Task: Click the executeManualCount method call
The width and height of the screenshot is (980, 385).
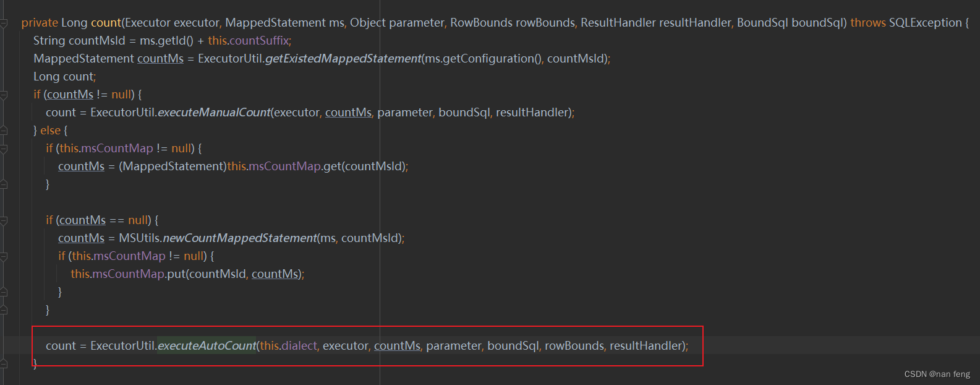Action: pos(214,112)
